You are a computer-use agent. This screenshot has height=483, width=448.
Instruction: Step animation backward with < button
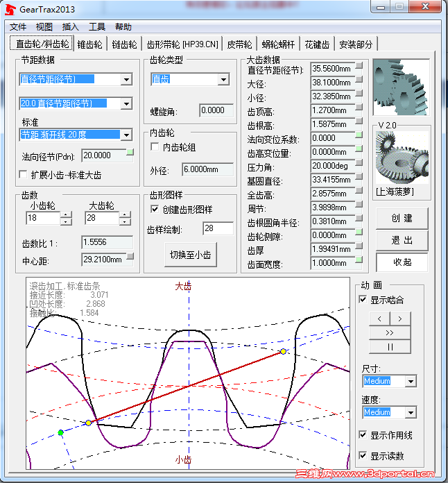pos(379,319)
